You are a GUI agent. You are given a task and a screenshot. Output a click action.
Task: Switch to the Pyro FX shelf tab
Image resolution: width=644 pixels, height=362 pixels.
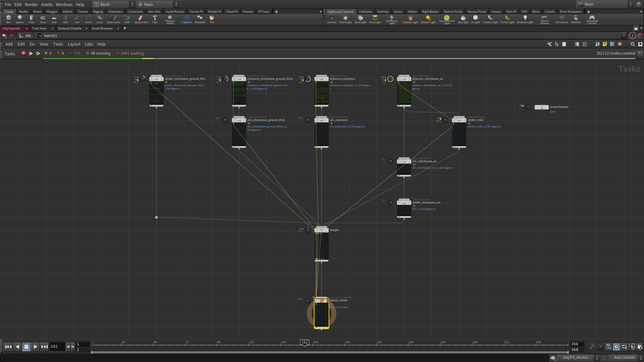tap(512, 11)
